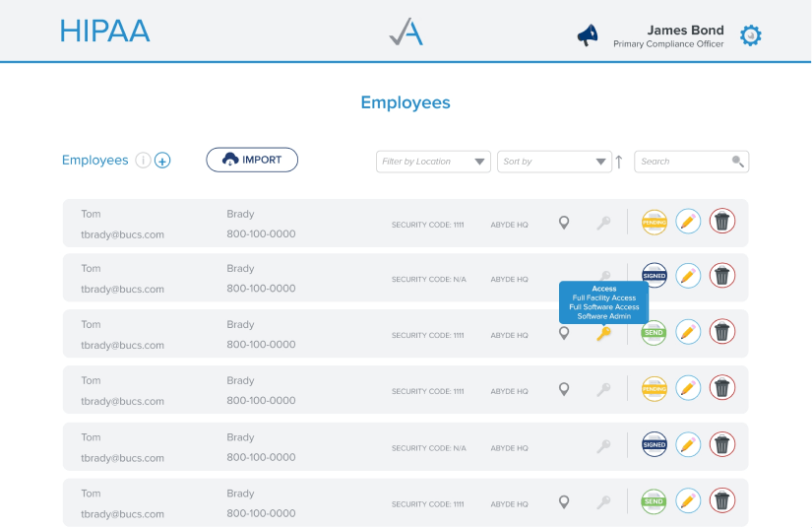Screen dimensions: 812x528
Task: Click 'SECURITY CODE: N/A' in the second row
Action: coord(429,280)
